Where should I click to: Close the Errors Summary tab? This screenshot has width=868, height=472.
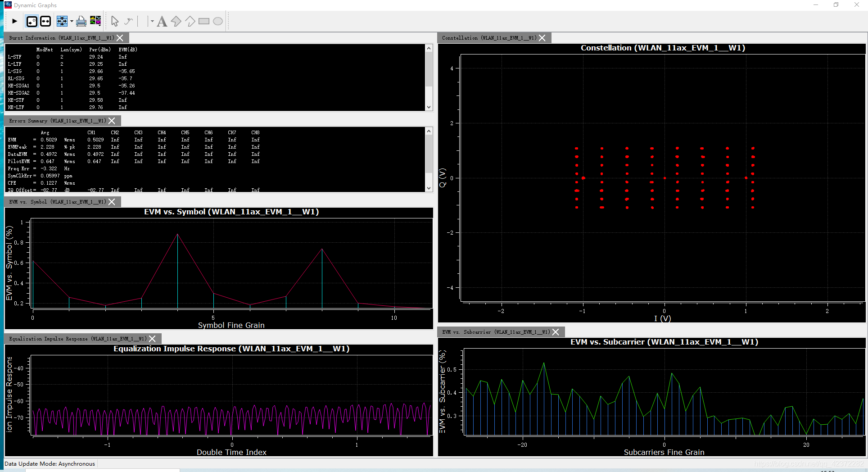(x=112, y=121)
